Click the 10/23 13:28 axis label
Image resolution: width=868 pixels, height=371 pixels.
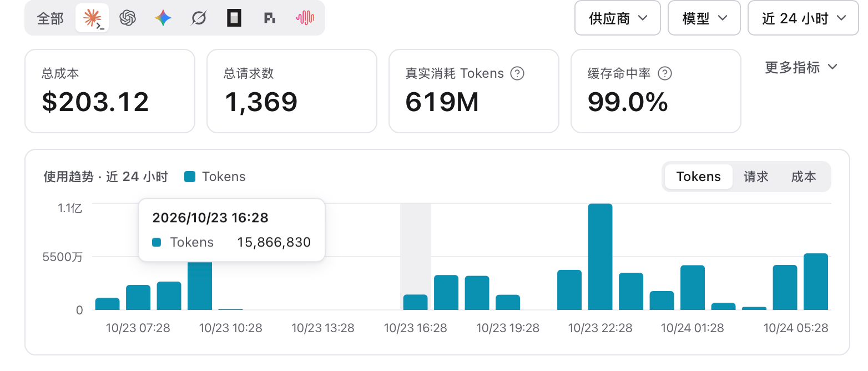(323, 328)
